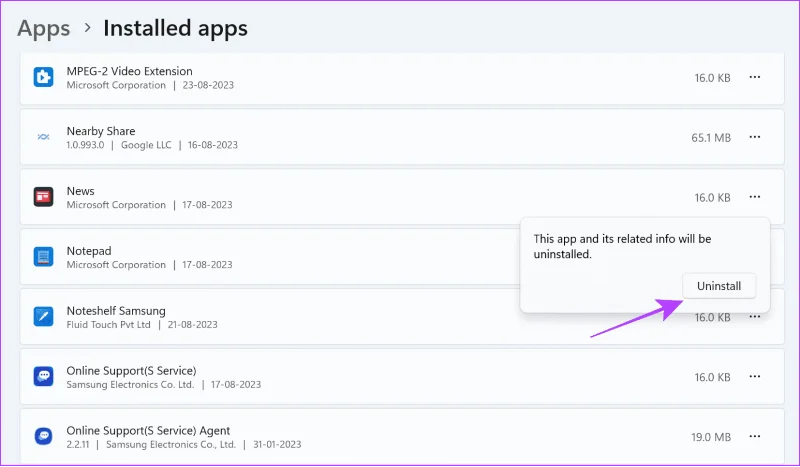The image size is (800, 467).
Task: Open more options for Online Support(S Service) Agent
Action: tap(755, 436)
